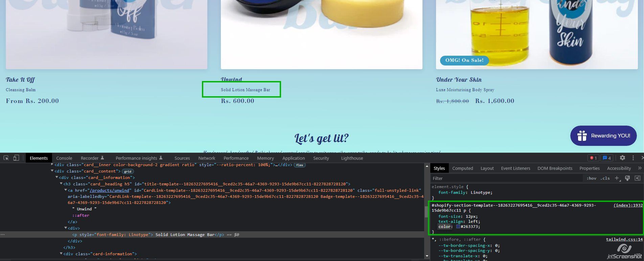Open the Security tab

[x=321, y=158]
